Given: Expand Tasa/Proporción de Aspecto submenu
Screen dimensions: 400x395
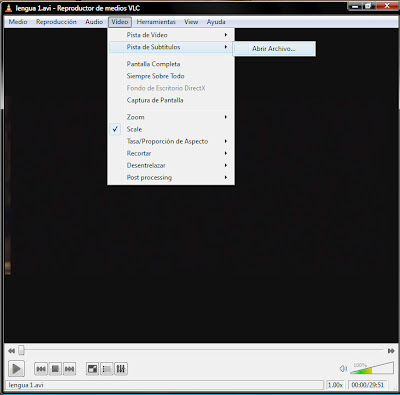Looking at the screenshot, I should [x=171, y=141].
